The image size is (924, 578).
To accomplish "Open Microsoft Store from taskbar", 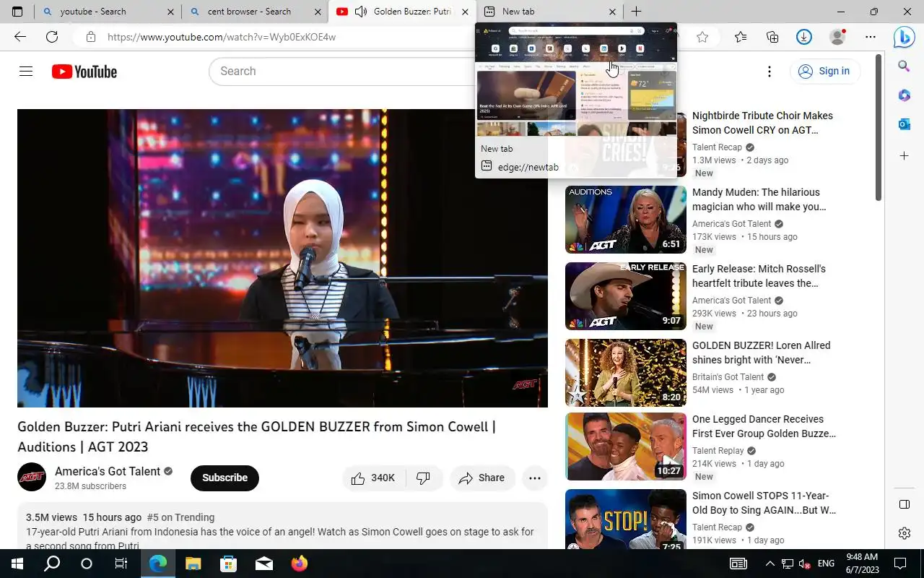I will coord(228,564).
